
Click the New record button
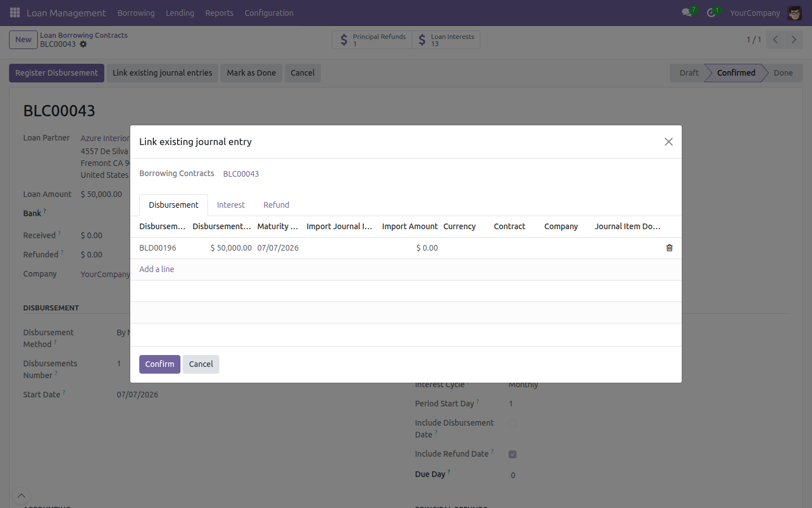[x=23, y=40]
